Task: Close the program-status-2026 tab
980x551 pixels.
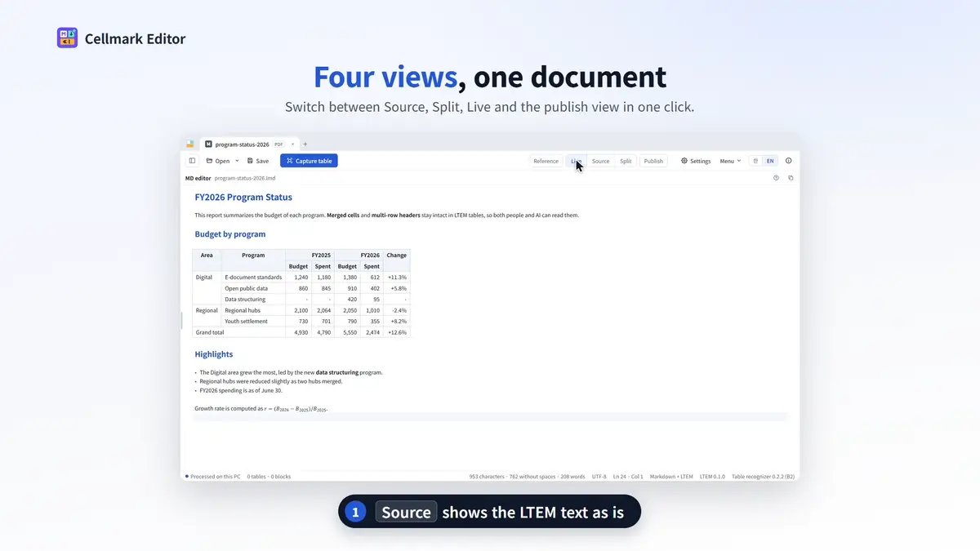Action: [x=292, y=144]
